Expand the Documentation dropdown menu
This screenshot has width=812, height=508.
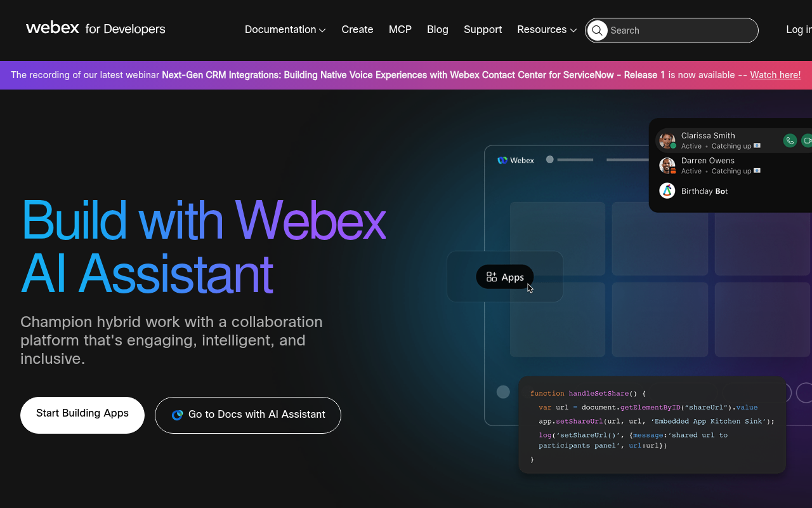point(285,30)
